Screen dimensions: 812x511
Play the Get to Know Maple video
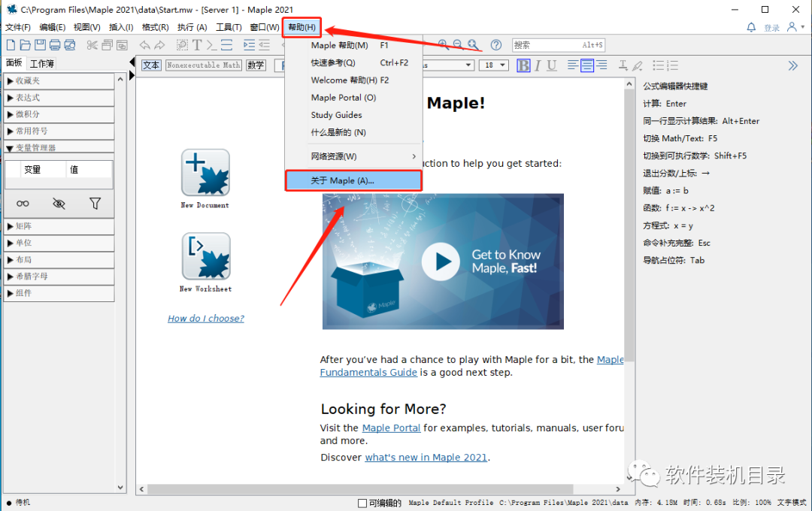point(441,262)
